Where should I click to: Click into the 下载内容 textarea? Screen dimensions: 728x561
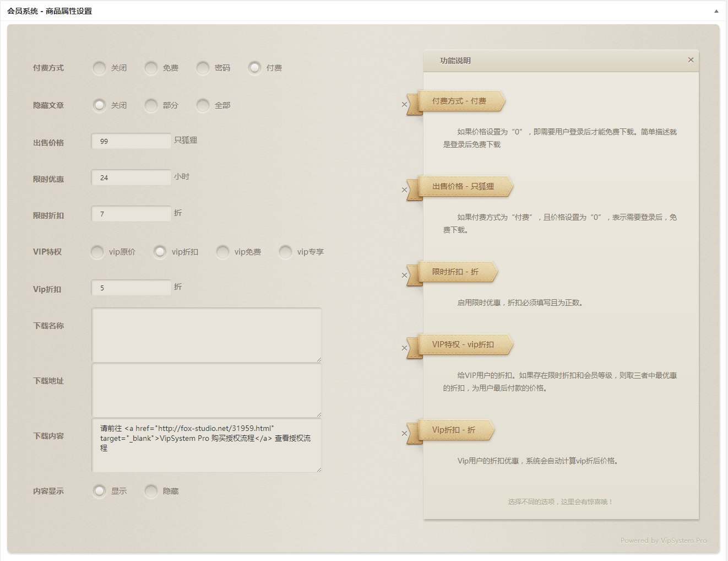click(x=207, y=445)
